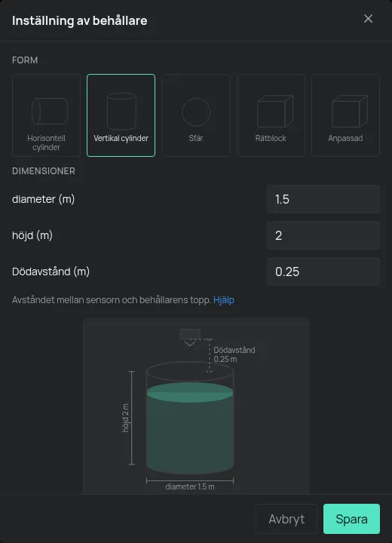Viewport: 392px width, 543px height.
Task: Click the green tank fill illustration
Action: point(190,428)
